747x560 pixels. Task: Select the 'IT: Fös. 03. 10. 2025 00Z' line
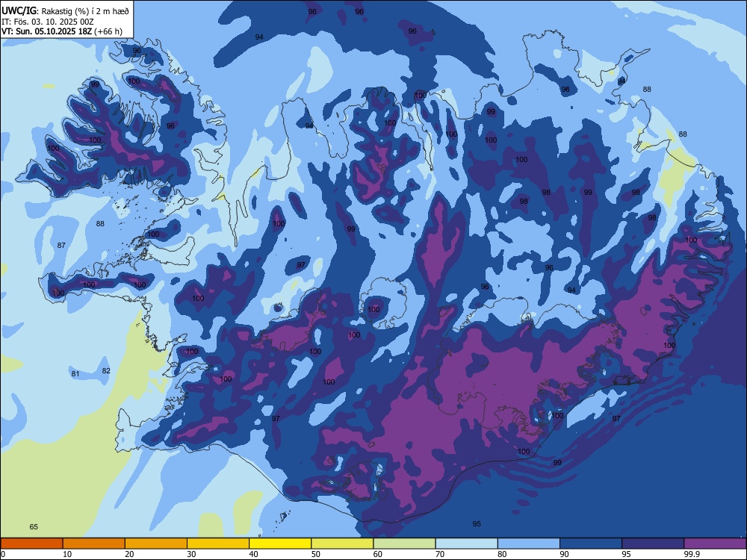tap(48, 22)
